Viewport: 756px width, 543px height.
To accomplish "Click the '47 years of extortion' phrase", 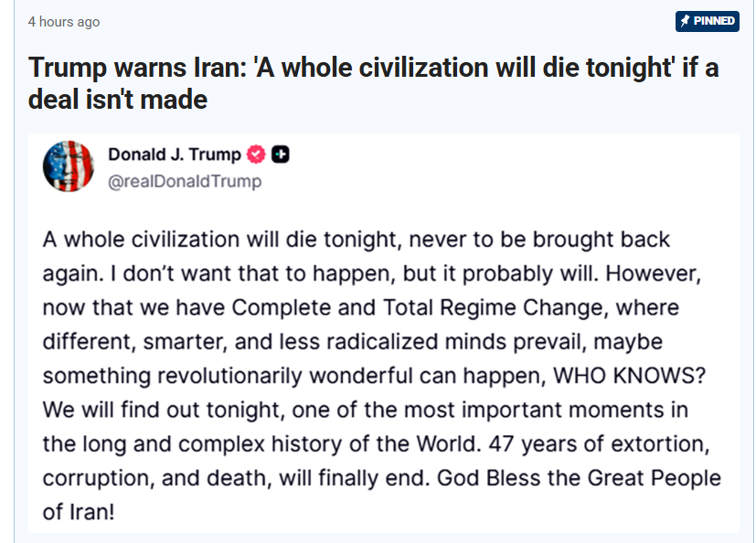I will click(598, 442).
